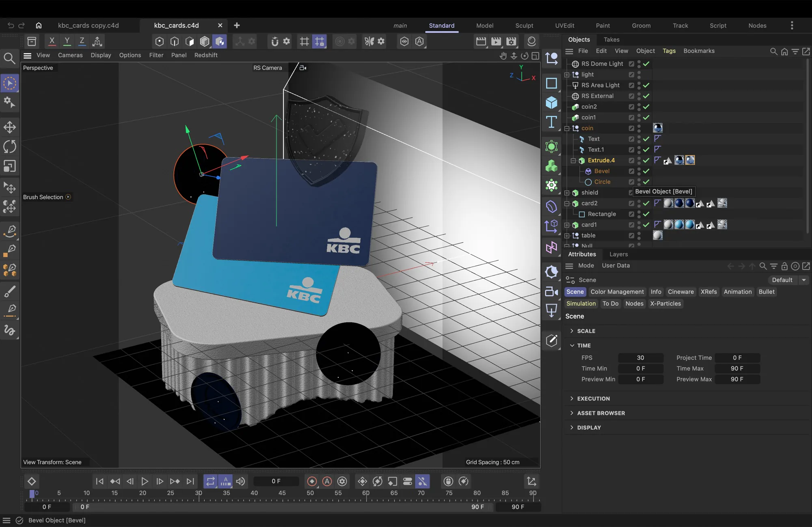Go to start of animation

click(x=99, y=481)
